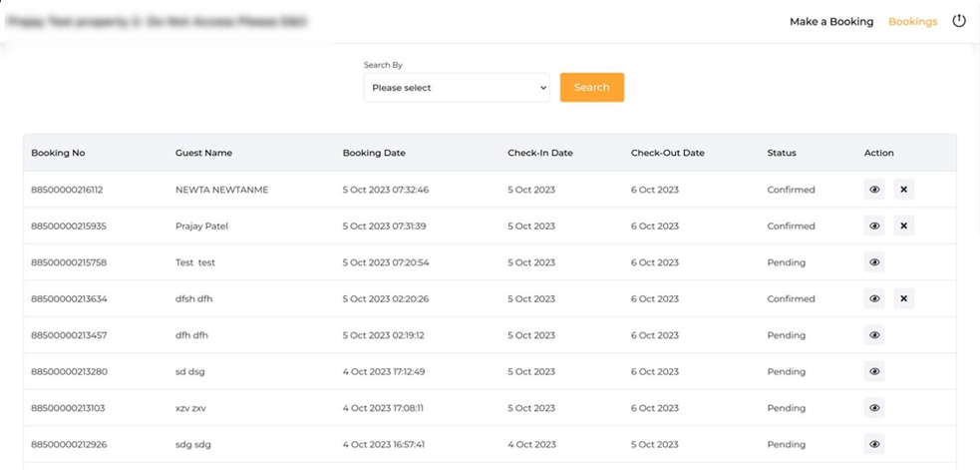This screenshot has height=470, width=980.
Task: Click the Booking No column header
Action: click(58, 153)
